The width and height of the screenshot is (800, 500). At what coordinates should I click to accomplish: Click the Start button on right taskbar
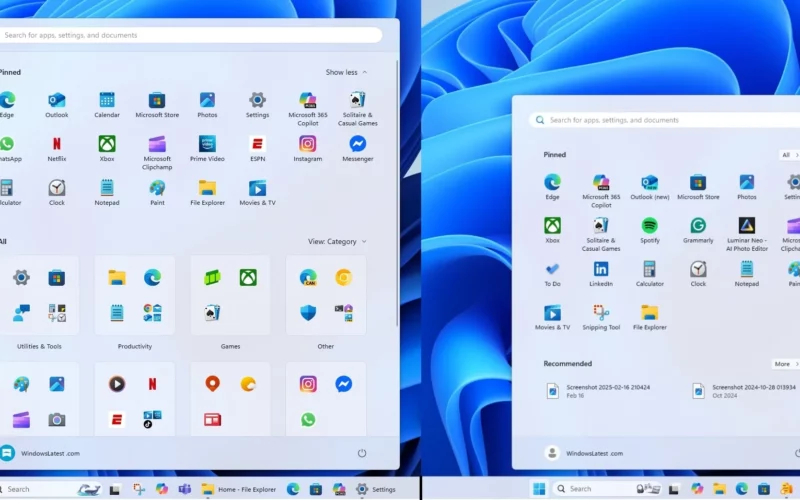(x=539, y=489)
